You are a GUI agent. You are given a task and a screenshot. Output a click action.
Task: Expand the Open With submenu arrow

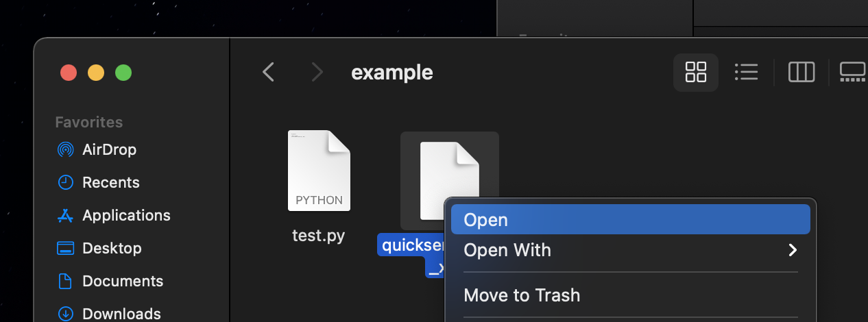793,250
